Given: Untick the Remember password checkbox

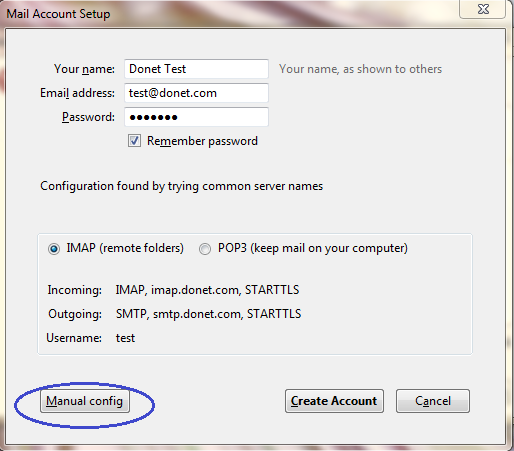Looking at the screenshot, I should click(134, 141).
